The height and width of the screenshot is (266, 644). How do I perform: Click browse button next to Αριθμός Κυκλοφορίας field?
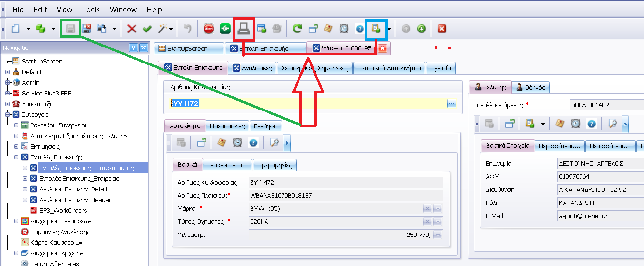tap(452, 104)
